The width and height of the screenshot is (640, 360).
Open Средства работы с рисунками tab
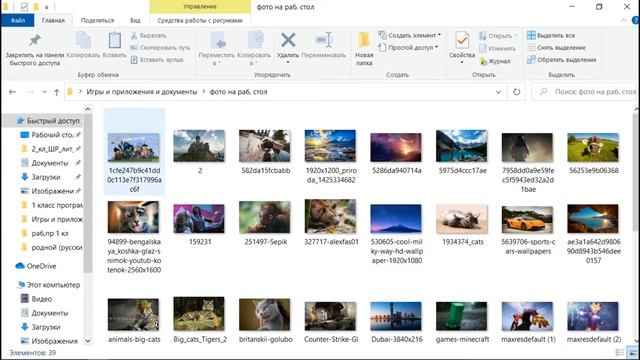pyautogui.click(x=200, y=20)
